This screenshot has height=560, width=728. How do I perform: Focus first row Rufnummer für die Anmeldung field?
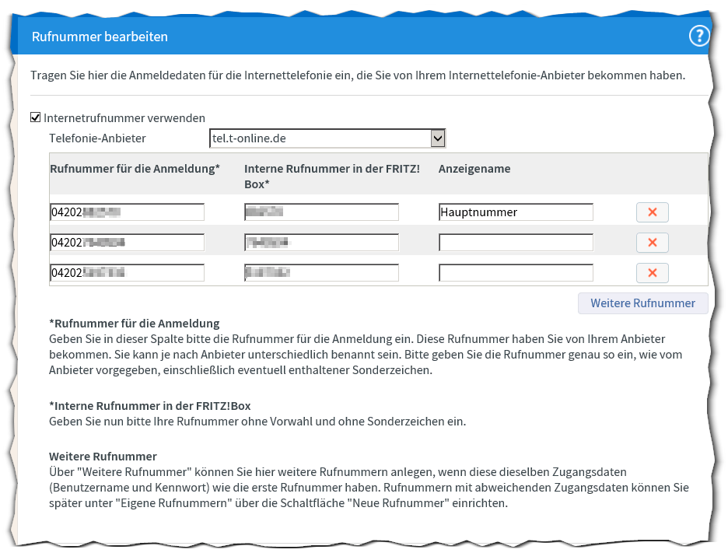127,212
